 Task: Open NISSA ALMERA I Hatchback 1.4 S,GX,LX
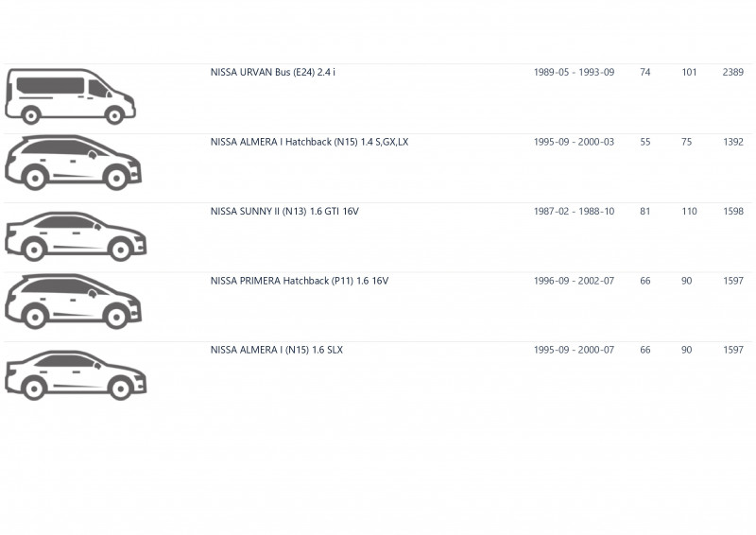(309, 142)
